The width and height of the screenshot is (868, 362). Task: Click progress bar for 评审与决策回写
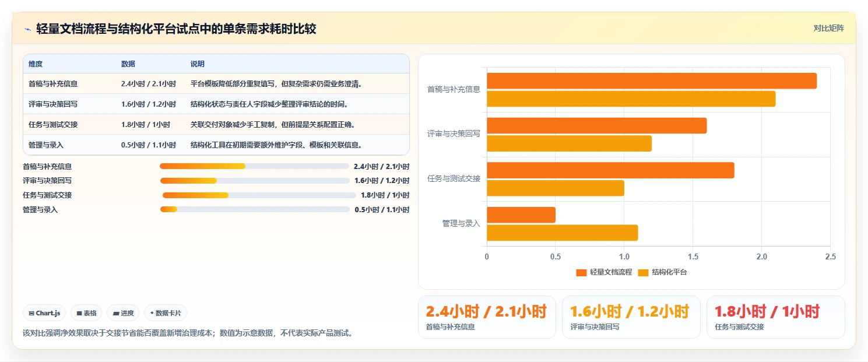[255, 181]
